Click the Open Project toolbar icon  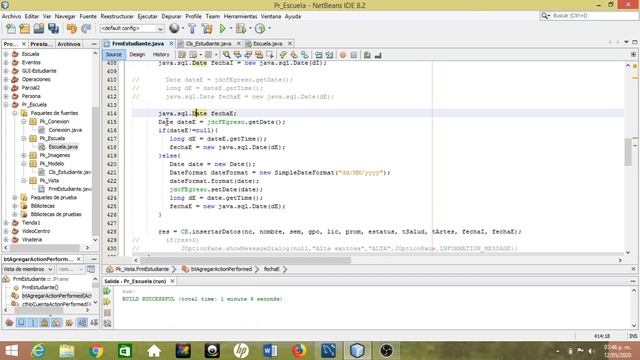[39, 29]
